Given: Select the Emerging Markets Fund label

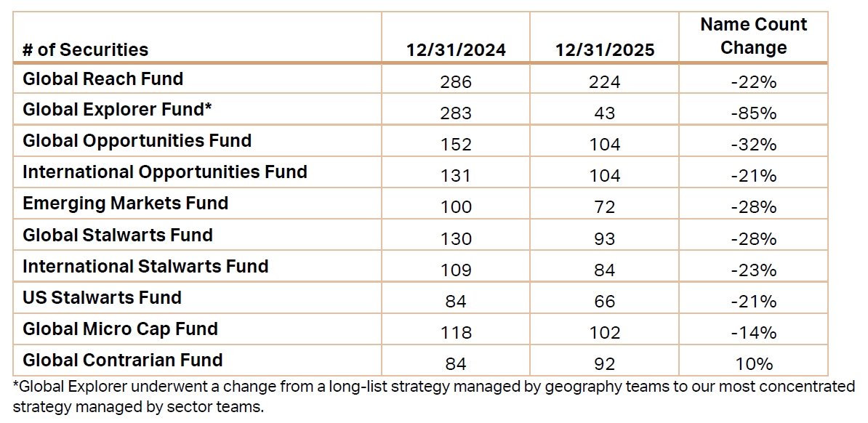Looking at the screenshot, I should (125, 204).
